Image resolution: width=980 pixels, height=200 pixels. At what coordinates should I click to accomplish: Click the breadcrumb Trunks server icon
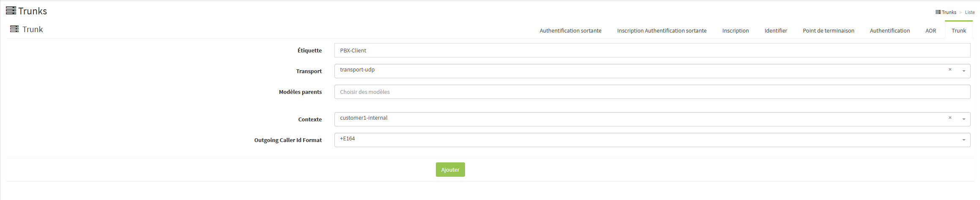938,12
